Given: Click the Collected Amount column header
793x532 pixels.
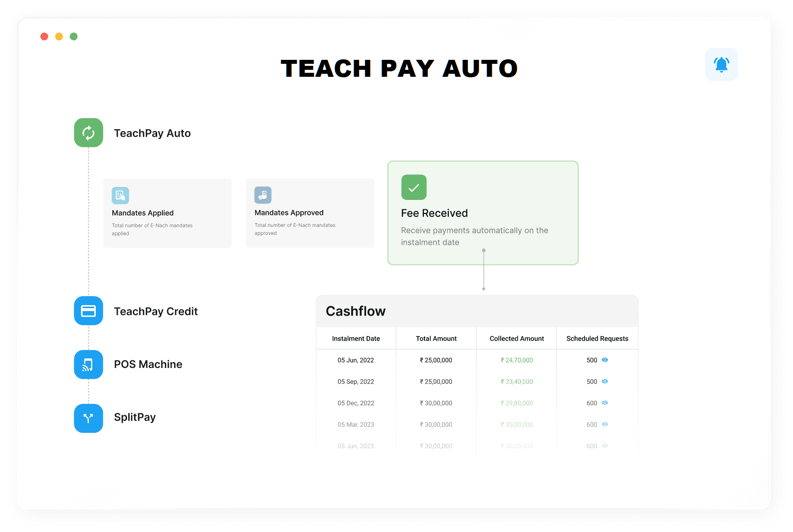Looking at the screenshot, I should pyautogui.click(x=517, y=339).
